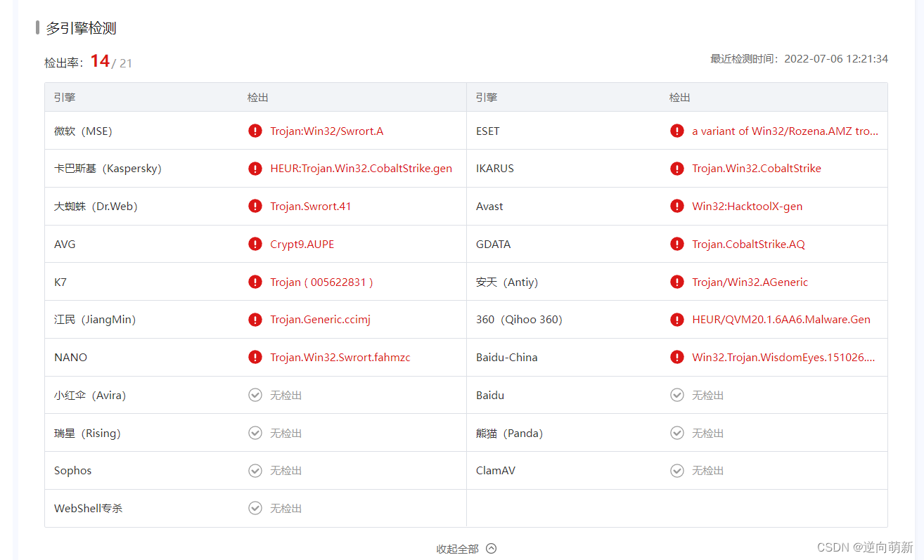Image resolution: width=924 pixels, height=560 pixels.
Task: Click alert icon beside Trojan.Win32.Swrort.fahmzc
Action: coord(255,357)
